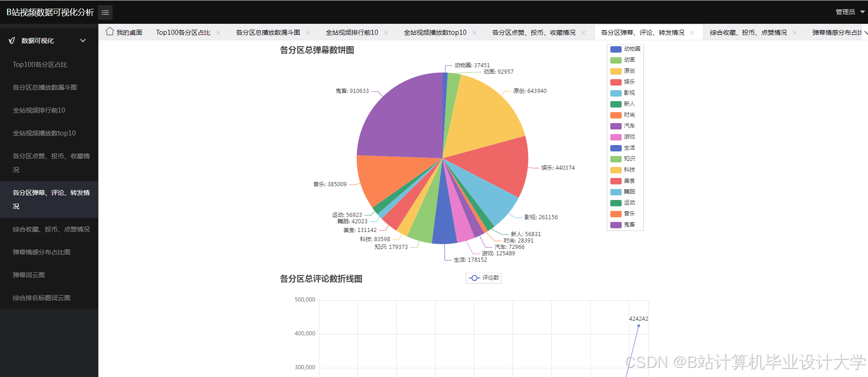Image resolution: width=868 pixels, height=377 pixels.
Task: Toggle 运动 legend item
Action: point(623,203)
